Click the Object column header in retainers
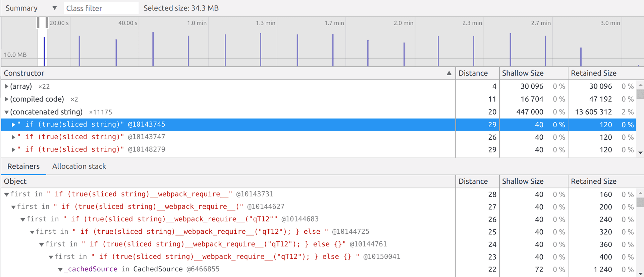This screenshot has width=644, height=277. [x=228, y=181]
